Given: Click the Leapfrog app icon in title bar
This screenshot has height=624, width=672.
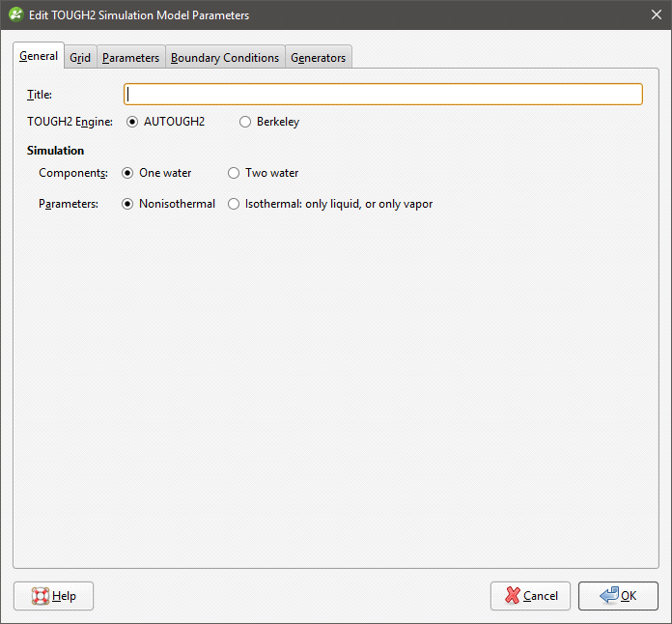Looking at the screenshot, I should tap(15, 14).
